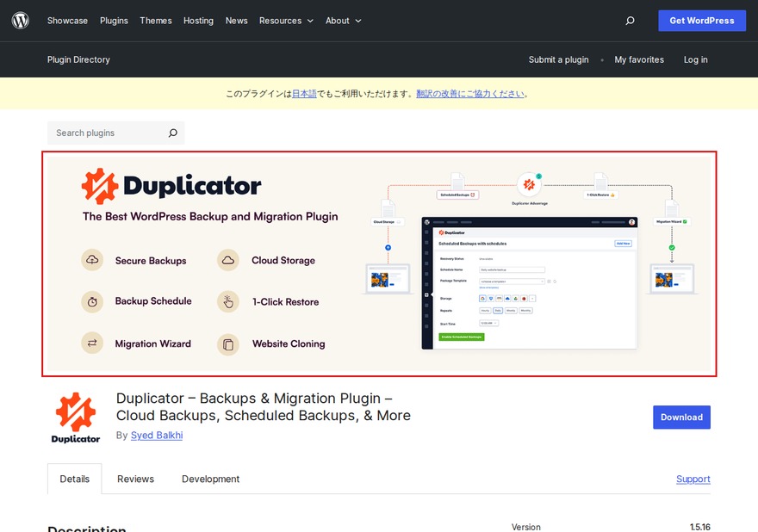Click the Log in link
This screenshot has width=758, height=532.
pyautogui.click(x=696, y=59)
